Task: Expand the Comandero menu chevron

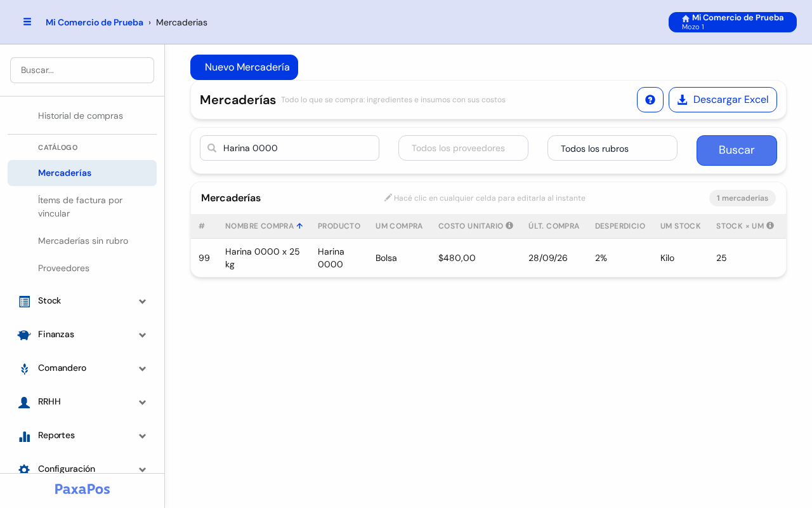Action: tap(143, 369)
